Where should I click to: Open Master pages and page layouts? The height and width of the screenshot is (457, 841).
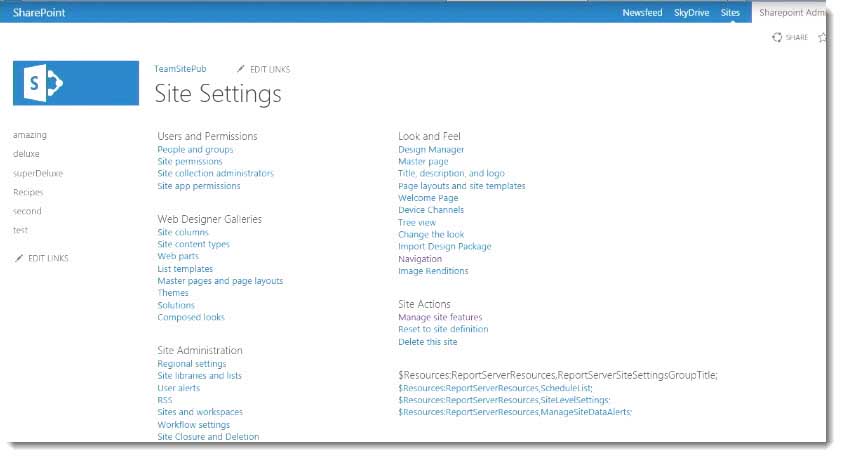click(x=220, y=281)
